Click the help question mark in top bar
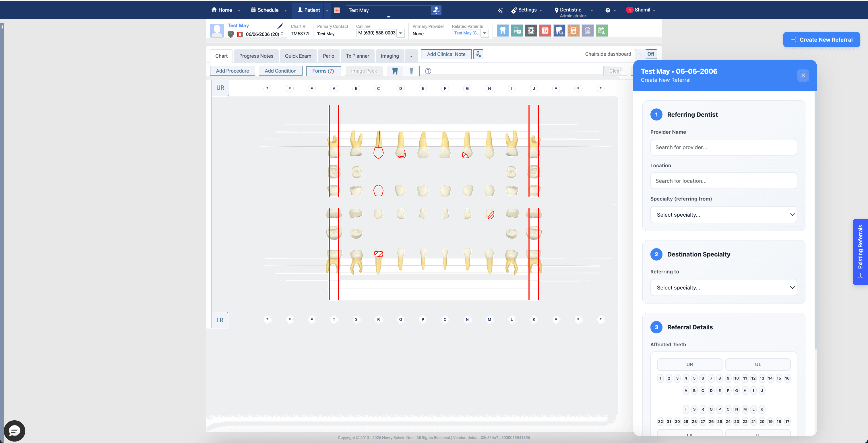Screen dimensions: 868x443 (x=608, y=10)
